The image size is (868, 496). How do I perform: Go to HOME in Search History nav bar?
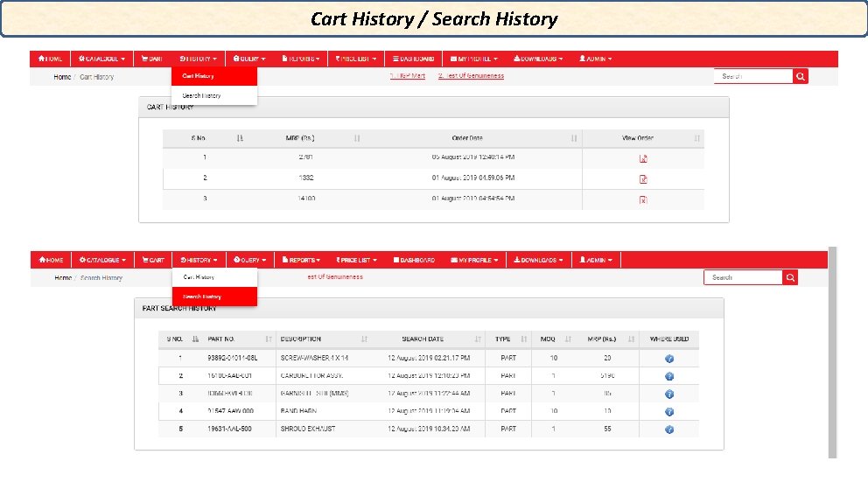click(x=51, y=260)
